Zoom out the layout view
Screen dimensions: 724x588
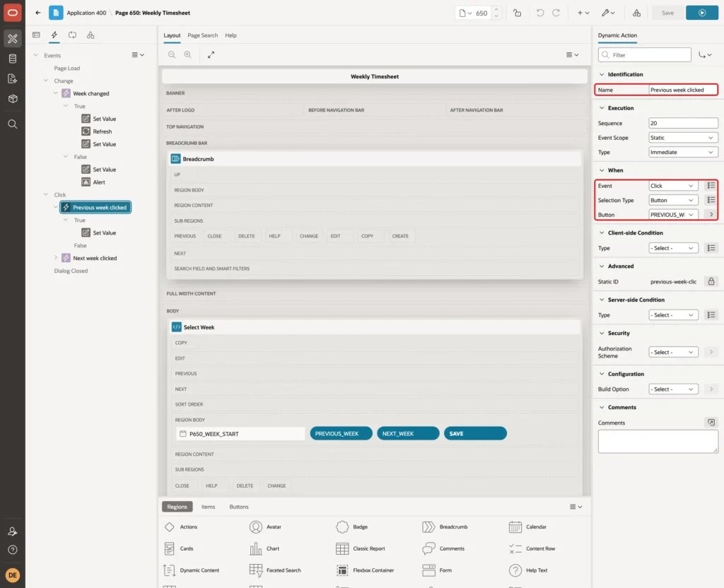click(172, 54)
